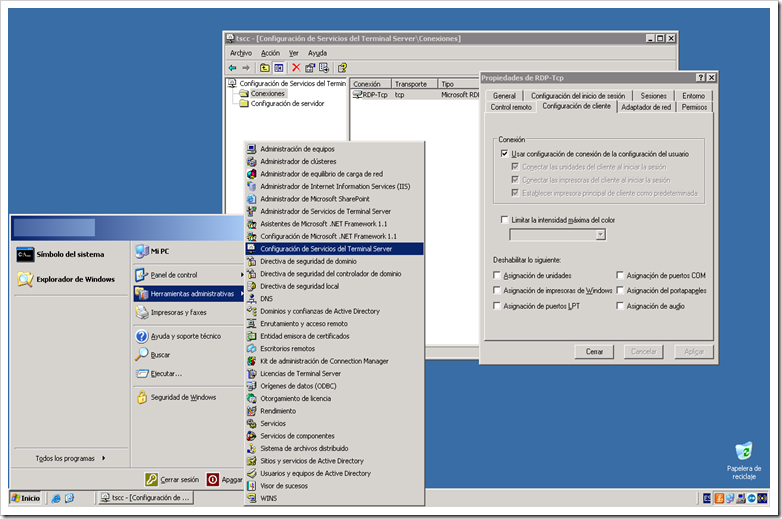The width and height of the screenshot is (782, 519).
Task: Click the Inicio start button
Action: [x=26, y=498]
